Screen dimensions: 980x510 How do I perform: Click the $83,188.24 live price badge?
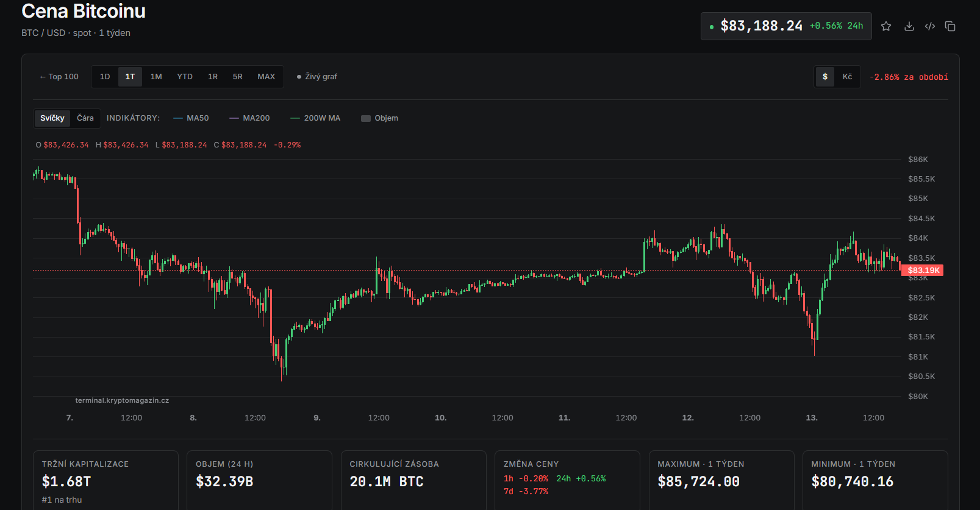point(786,26)
